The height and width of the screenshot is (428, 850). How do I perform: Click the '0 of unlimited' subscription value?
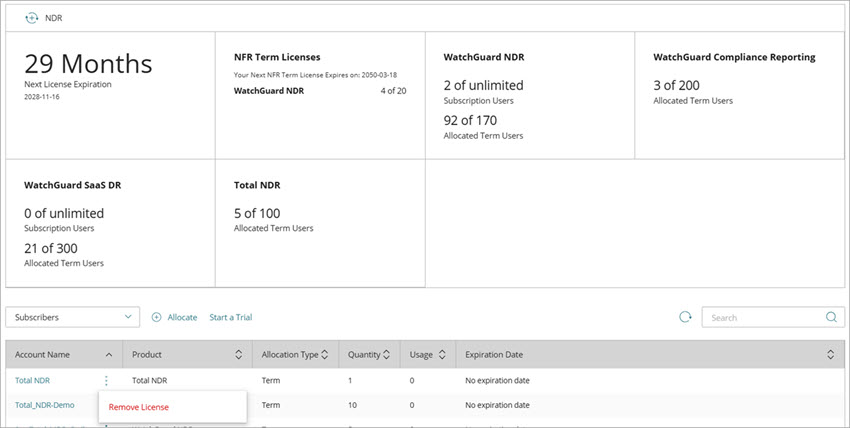(64, 213)
